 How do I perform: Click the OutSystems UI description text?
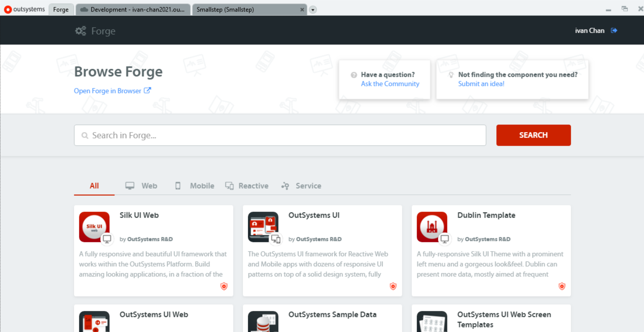point(318,264)
